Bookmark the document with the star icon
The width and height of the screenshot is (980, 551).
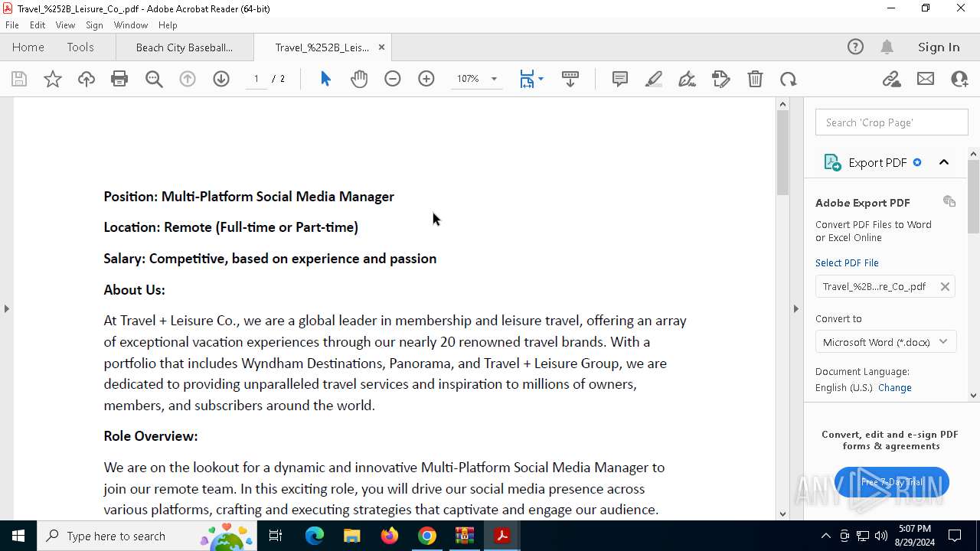click(53, 79)
